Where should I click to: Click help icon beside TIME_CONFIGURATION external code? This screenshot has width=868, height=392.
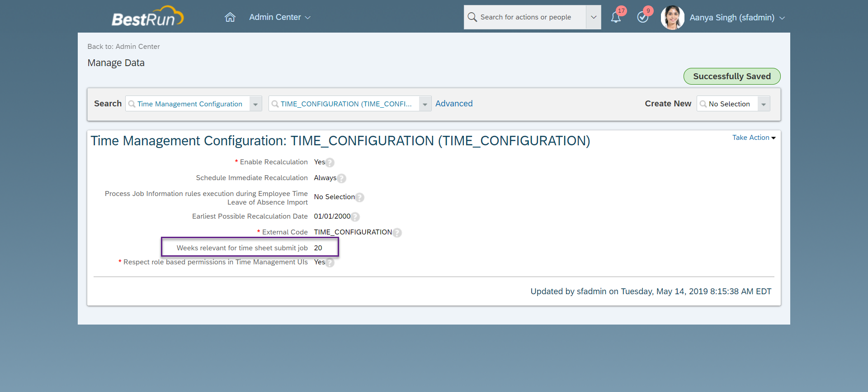coord(397,233)
